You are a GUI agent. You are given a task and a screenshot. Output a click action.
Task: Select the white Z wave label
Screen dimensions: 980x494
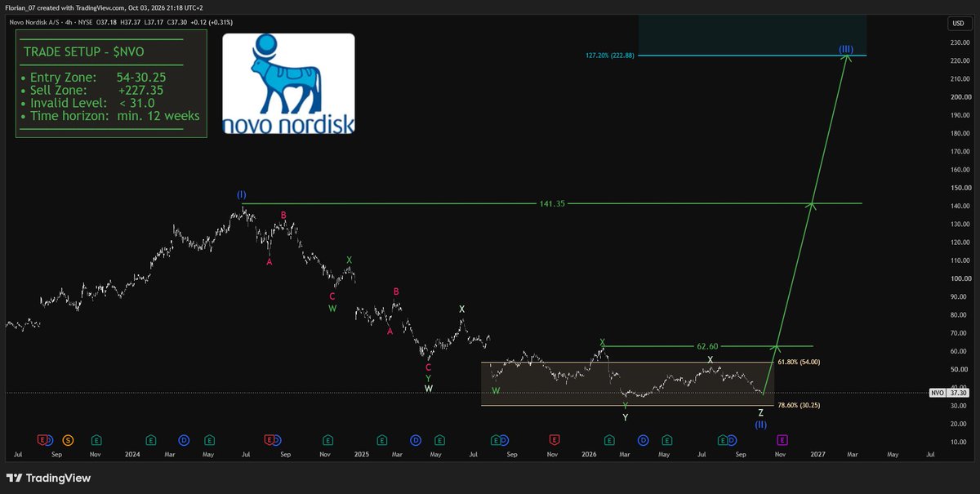761,413
